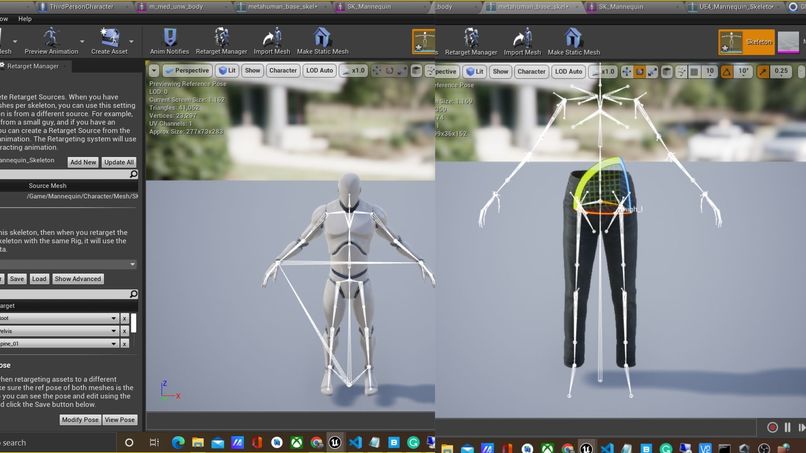
Task: Open Show menu in right viewport
Action: coord(500,71)
